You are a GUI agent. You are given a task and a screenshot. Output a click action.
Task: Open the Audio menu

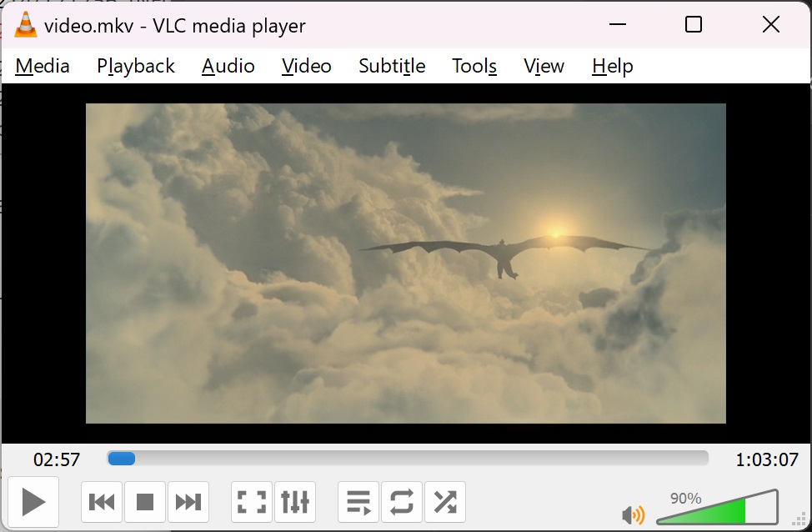228,67
